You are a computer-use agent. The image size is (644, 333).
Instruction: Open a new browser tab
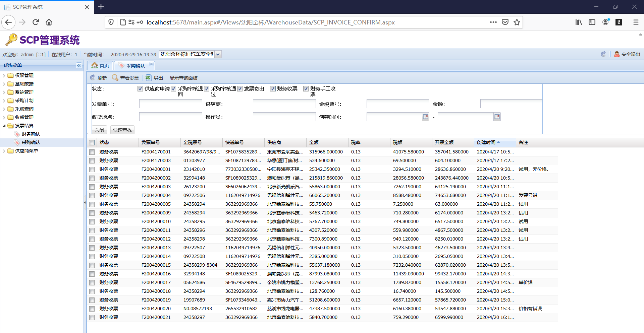[x=101, y=7]
